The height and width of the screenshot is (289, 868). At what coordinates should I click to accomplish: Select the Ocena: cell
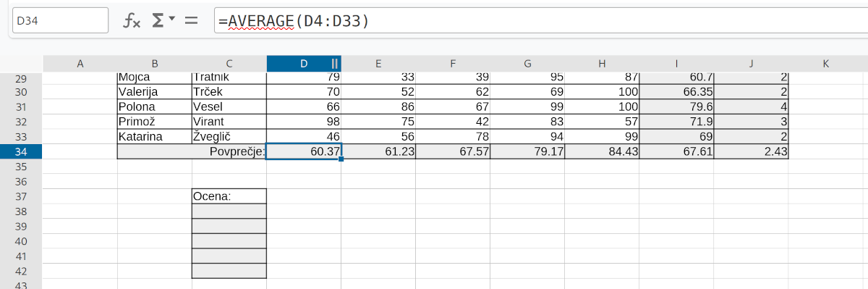click(229, 196)
